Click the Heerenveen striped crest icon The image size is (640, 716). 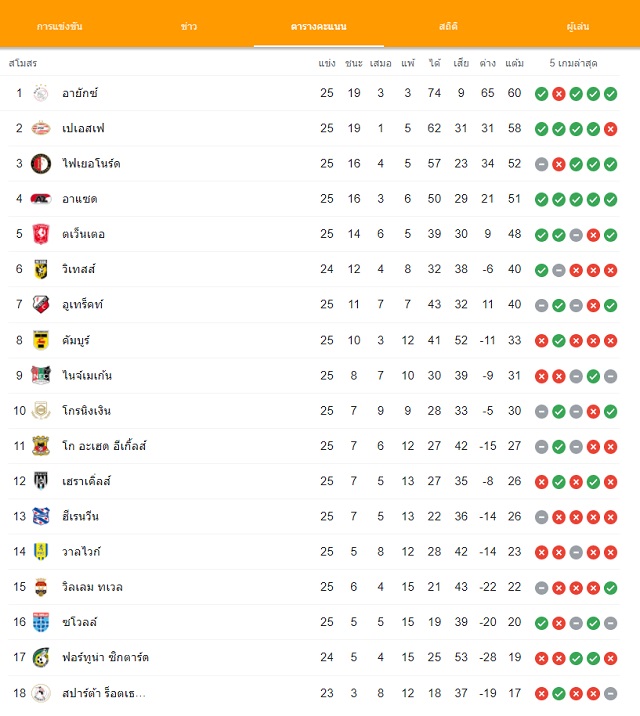click(x=41, y=516)
